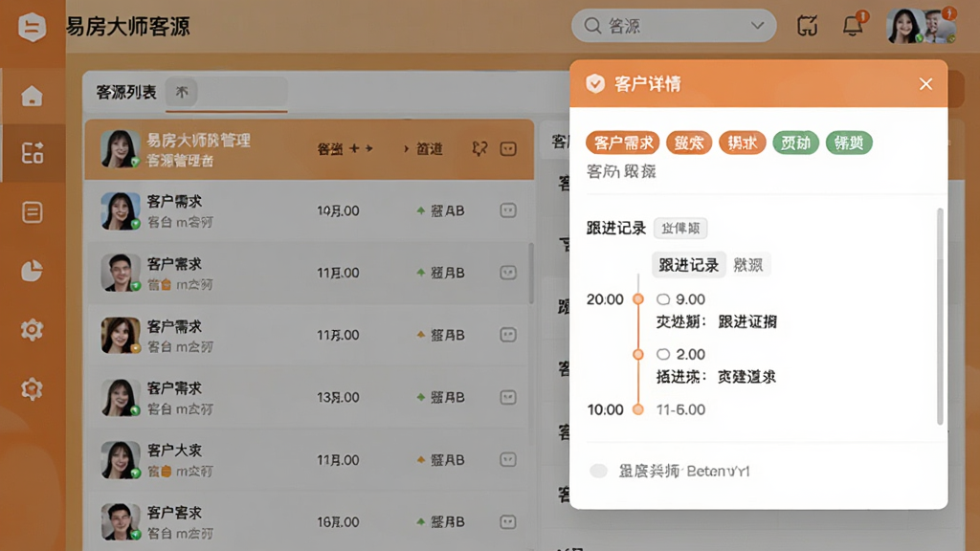Expand the dropdown chevron in the 客源 search box
This screenshot has width=980, height=551.
click(758, 26)
